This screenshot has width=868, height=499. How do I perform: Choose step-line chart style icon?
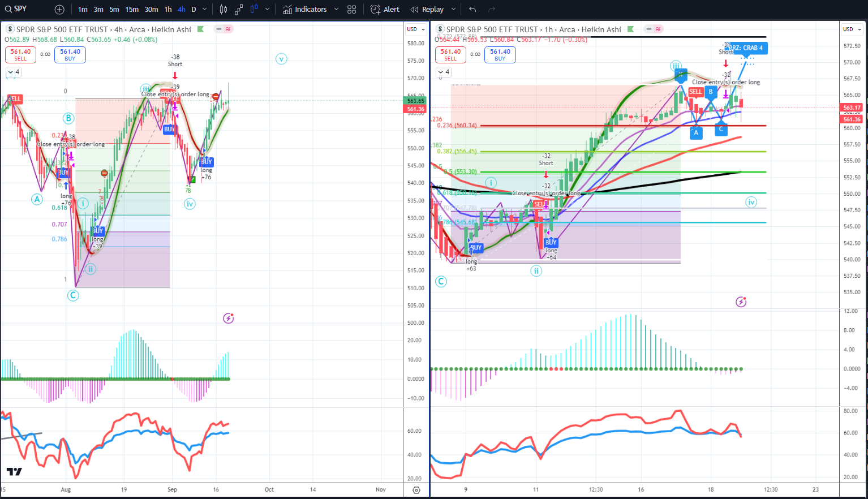239,10
